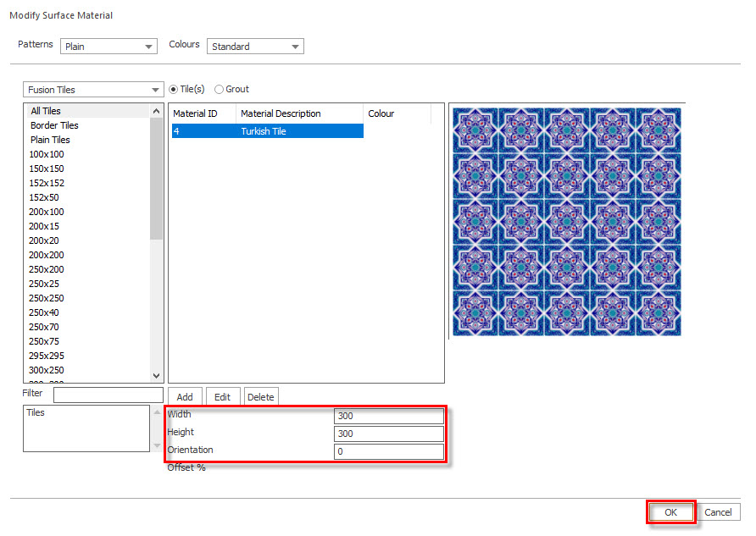Image resolution: width=756 pixels, height=536 pixels.
Task: Choose the 250x25 tile size
Action: tap(44, 285)
